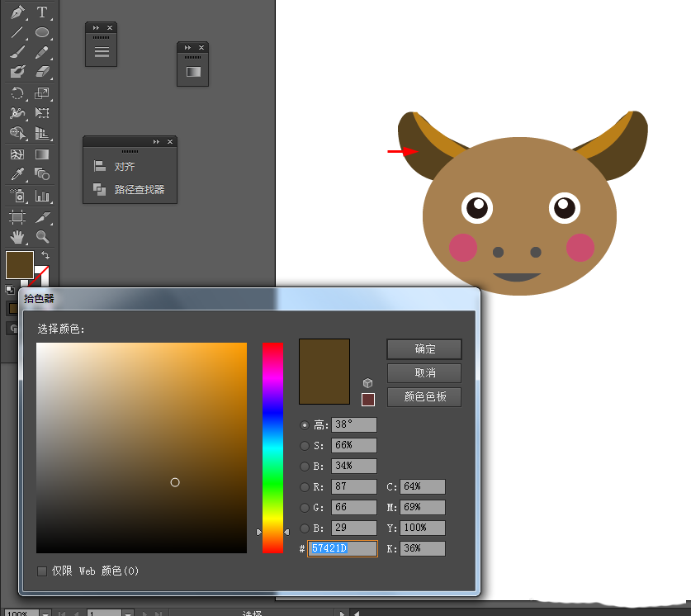Confirm color with the 确定 button
The width and height of the screenshot is (691, 616).
pyautogui.click(x=424, y=349)
